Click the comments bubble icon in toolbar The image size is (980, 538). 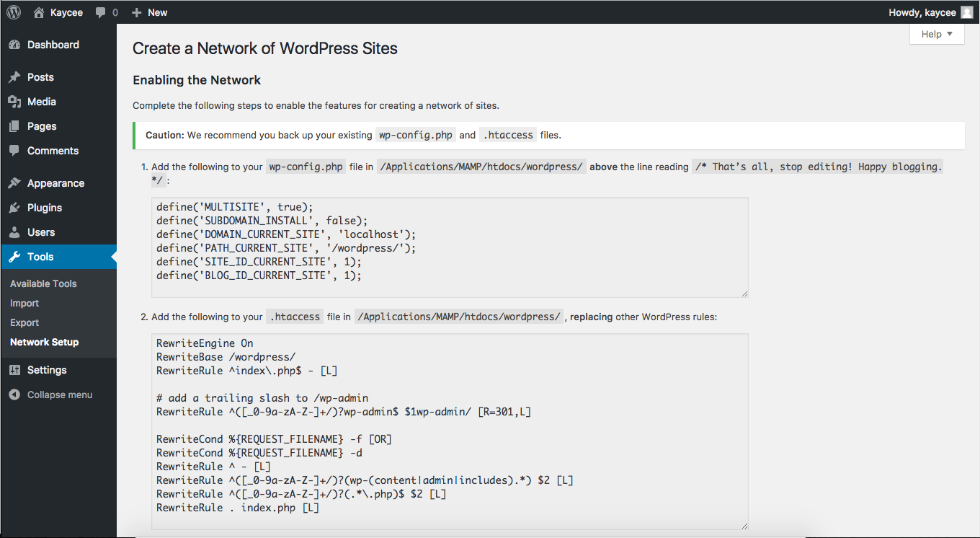click(102, 12)
